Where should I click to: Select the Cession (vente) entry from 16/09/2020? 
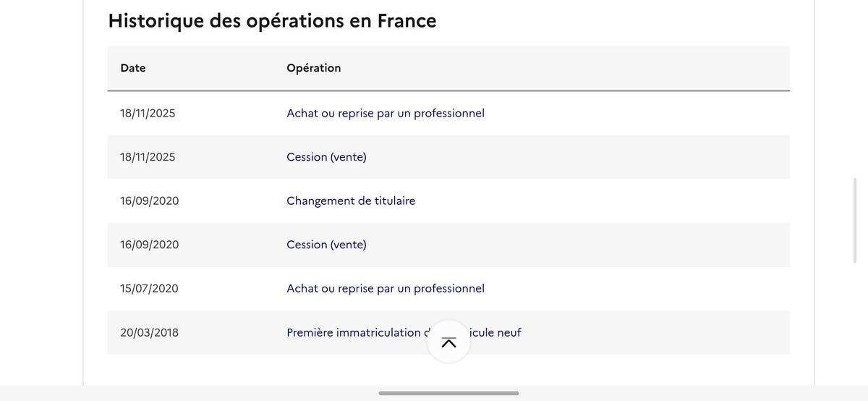326,245
